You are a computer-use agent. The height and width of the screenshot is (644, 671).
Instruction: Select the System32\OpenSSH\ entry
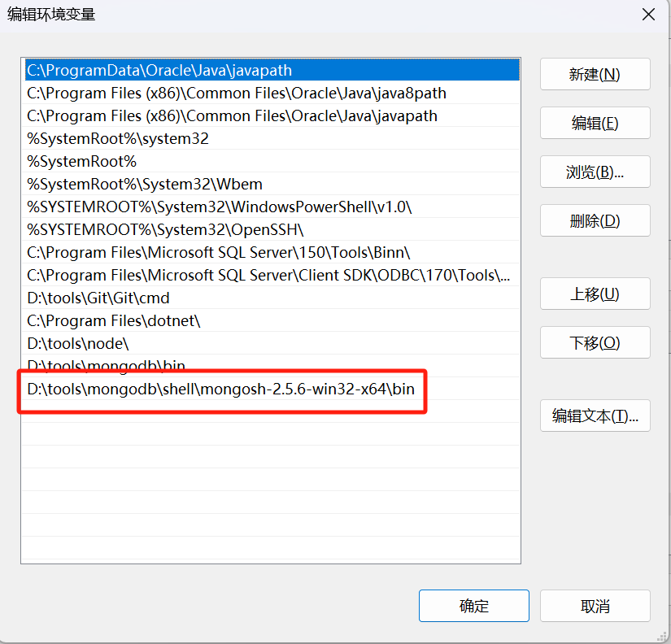(272, 229)
